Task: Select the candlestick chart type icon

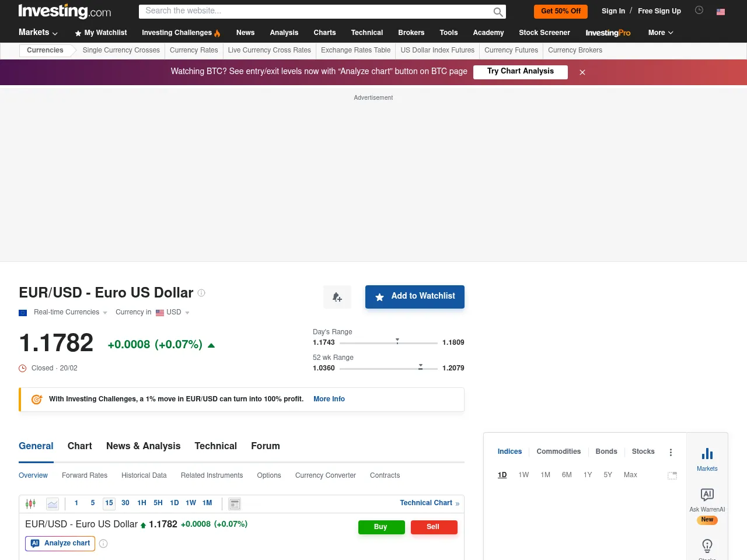Action: 30,503
